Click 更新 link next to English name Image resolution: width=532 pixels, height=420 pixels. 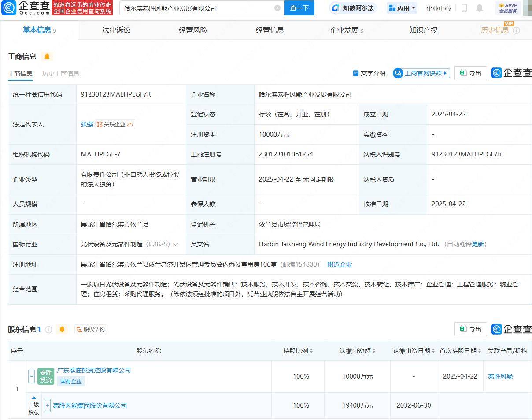[x=478, y=244]
